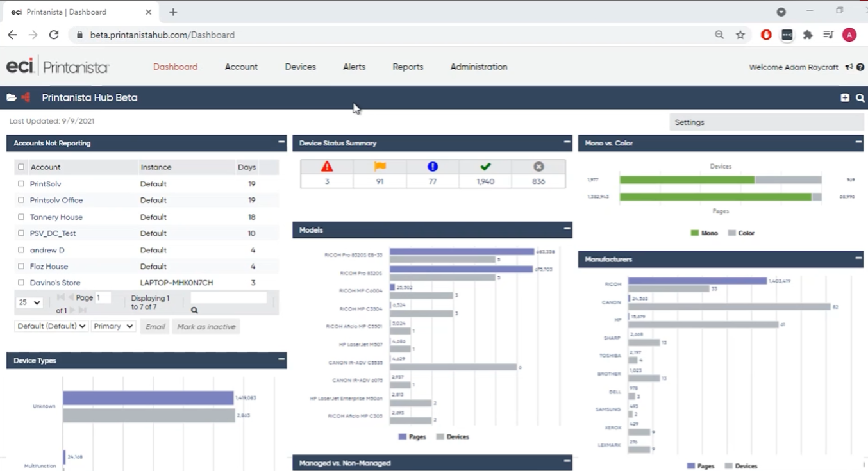Toggle Mono series in Mono vs. Color legend
Screen dimensions: 868x471
tap(704, 233)
